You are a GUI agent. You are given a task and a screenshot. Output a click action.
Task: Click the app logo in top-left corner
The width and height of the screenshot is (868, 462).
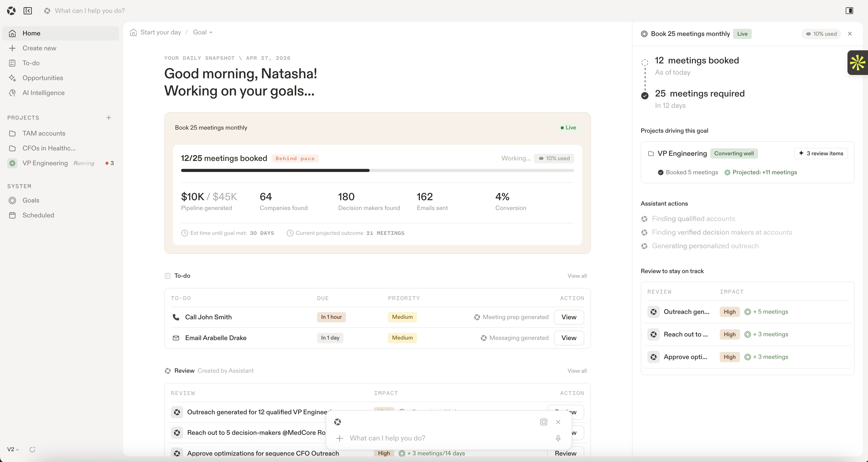coord(11,11)
